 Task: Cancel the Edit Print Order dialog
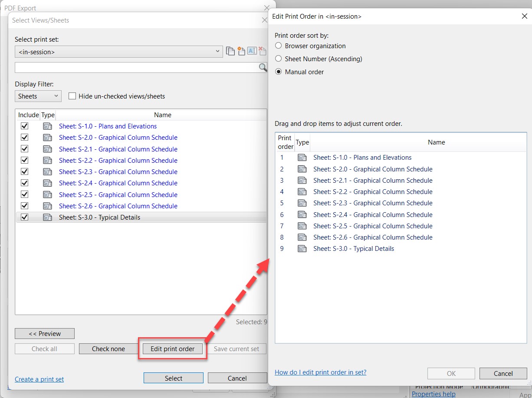(x=503, y=374)
